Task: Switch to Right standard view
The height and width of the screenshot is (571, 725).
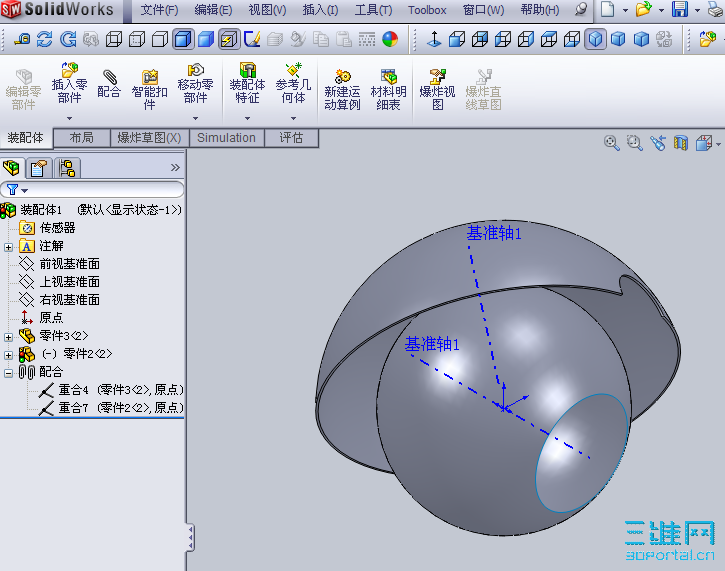Action: tap(526, 39)
